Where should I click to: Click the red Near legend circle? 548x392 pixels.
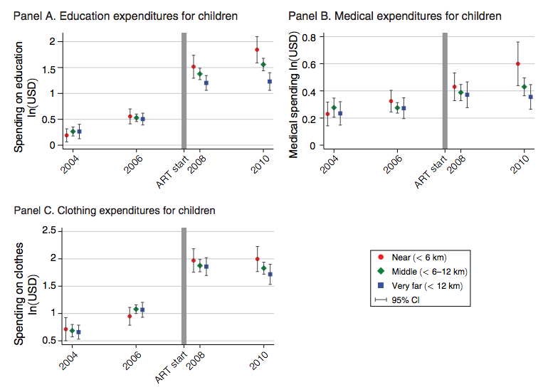(381, 257)
